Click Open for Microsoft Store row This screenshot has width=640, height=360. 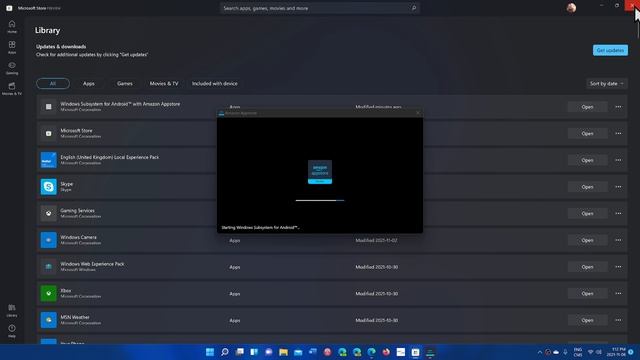tap(587, 133)
